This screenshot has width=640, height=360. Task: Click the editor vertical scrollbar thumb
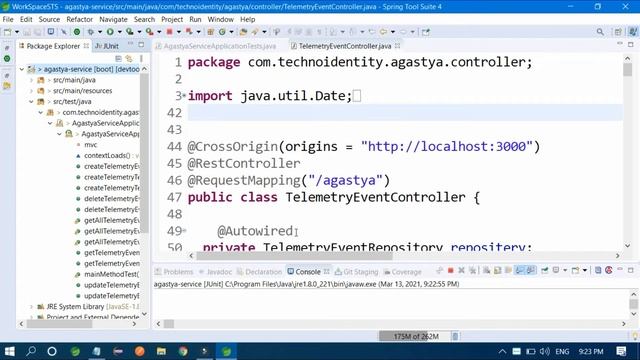tap(627, 70)
